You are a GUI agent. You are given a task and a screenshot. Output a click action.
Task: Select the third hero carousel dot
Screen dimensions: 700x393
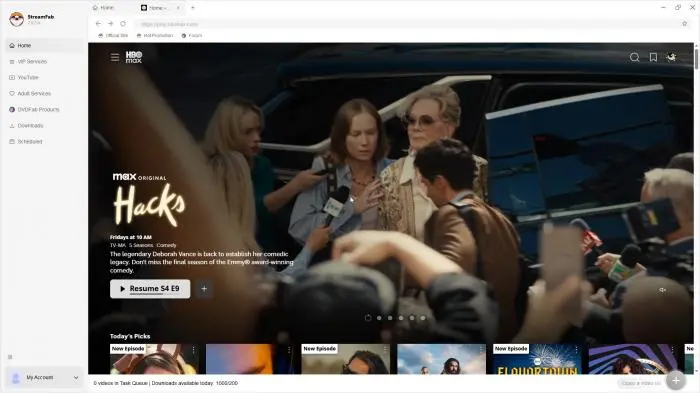point(390,318)
